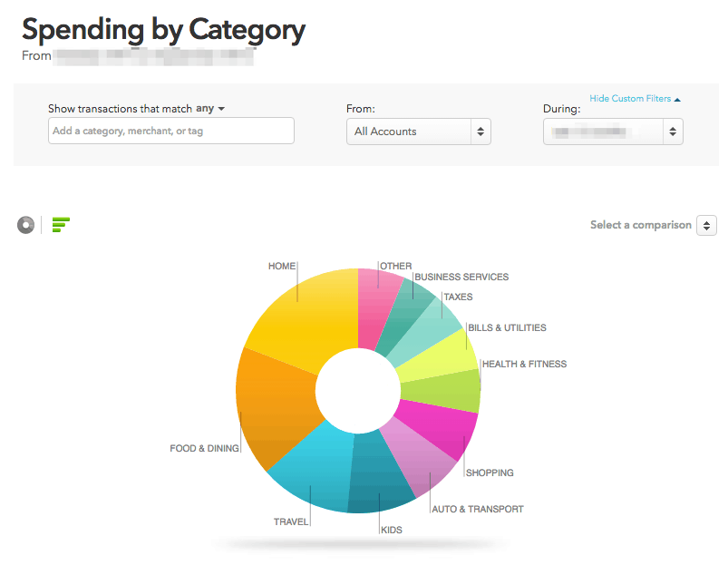The height and width of the screenshot is (575, 728).
Task: Open the All Accounts dropdown
Action: (x=418, y=132)
